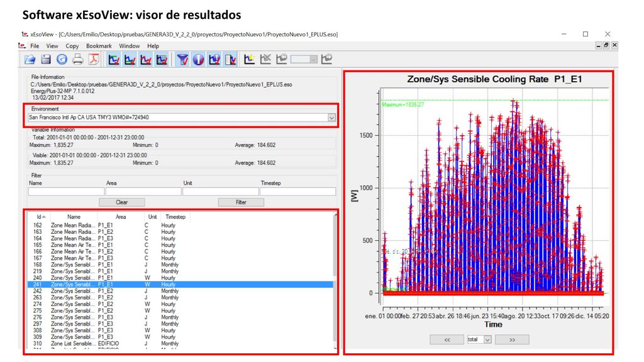Open the Copy menu

(x=72, y=46)
